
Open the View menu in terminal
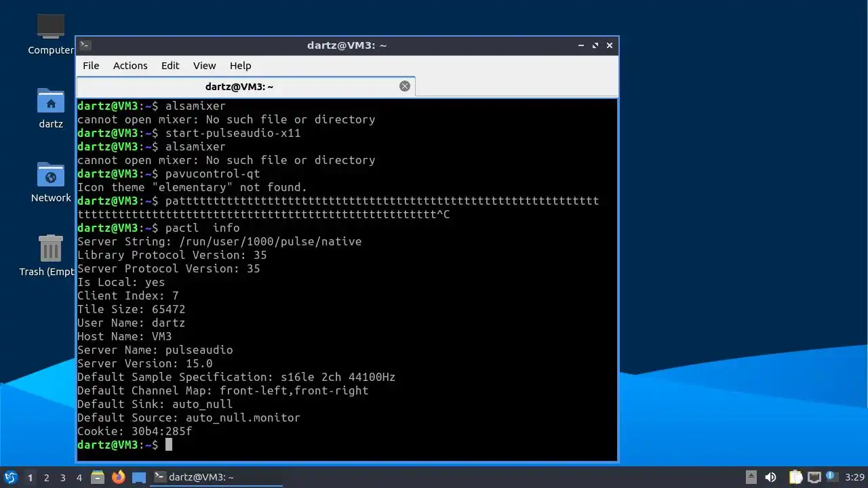[204, 66]
